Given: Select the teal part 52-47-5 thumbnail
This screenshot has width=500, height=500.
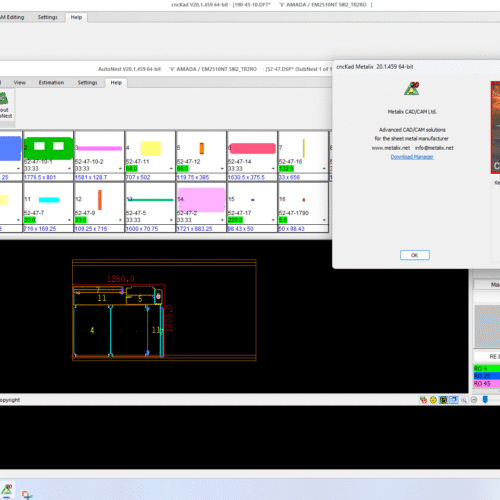Looking at the screenshot, I should point(151,200).
